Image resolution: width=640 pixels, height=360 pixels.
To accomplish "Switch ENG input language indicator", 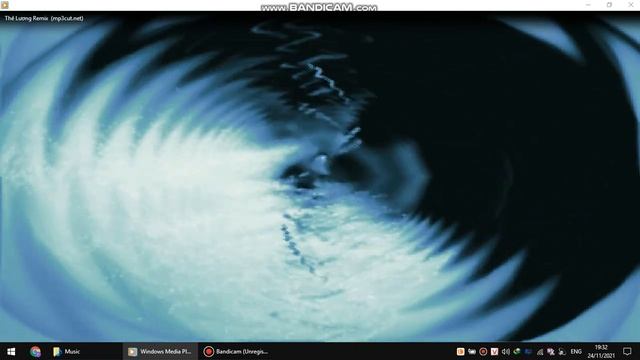I will click(x=576, y=351).
